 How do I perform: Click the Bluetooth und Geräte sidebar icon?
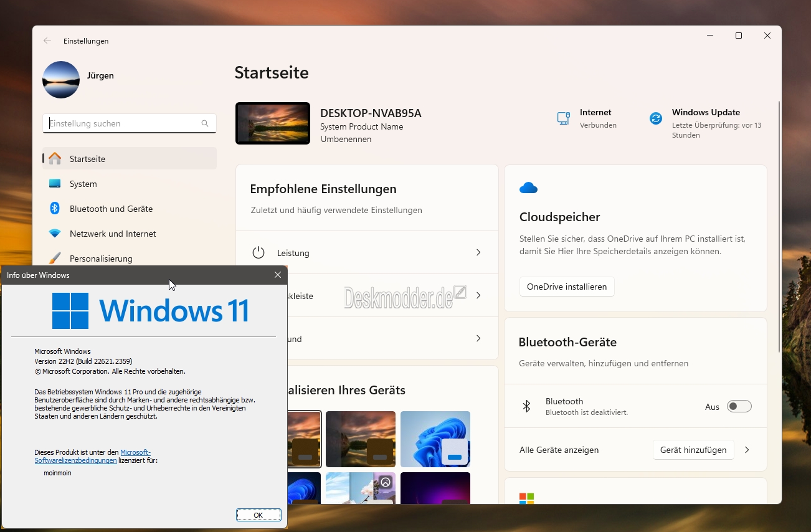point(55,208)
